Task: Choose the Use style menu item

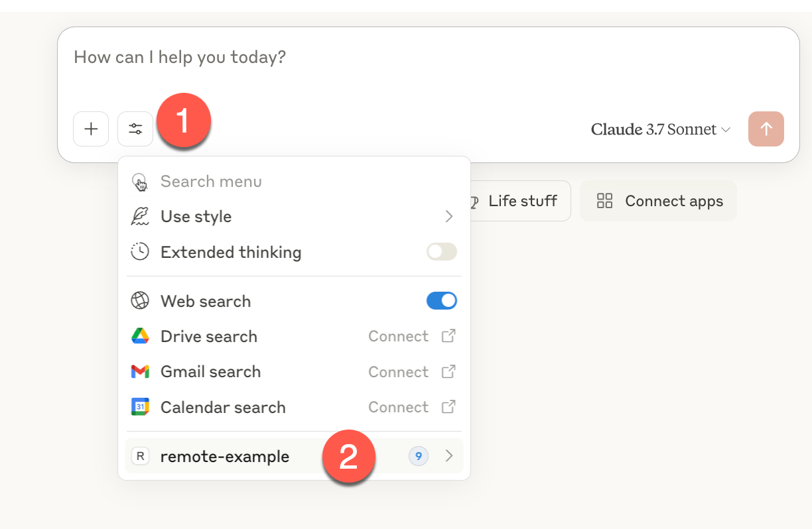Action: (196, 217)
